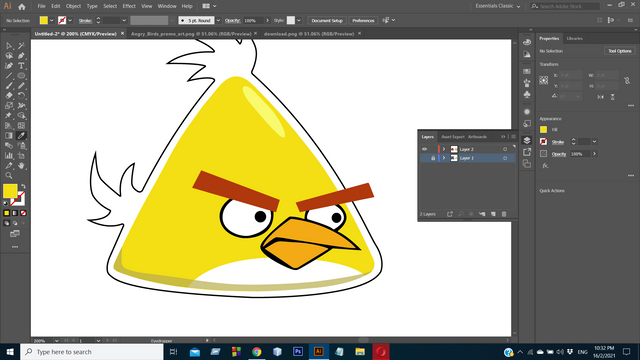The height and width of the screenshot is (360, 640).
Task: Select the Rotate tool
Action: pos(21,96)
